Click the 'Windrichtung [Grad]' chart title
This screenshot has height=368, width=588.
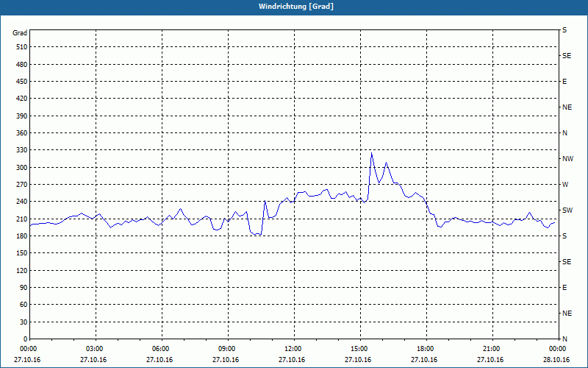(296, 7)
